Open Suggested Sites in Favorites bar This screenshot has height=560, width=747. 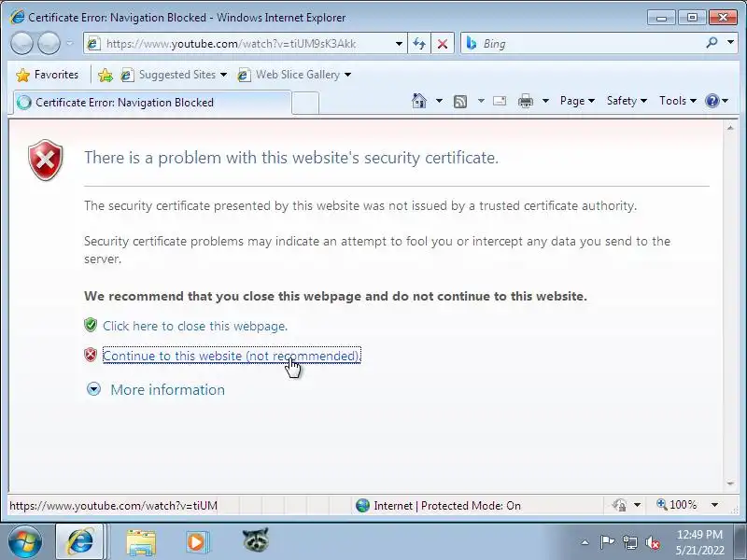pos(174,75)
